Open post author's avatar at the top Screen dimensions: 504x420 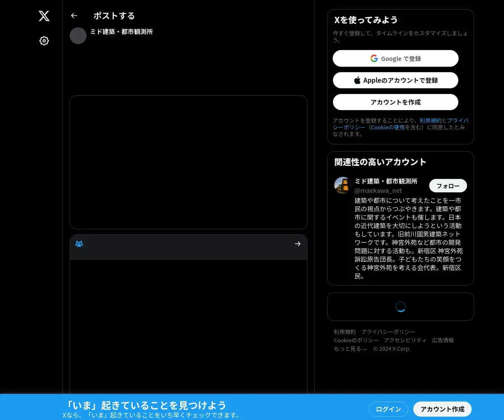[78, 36]
